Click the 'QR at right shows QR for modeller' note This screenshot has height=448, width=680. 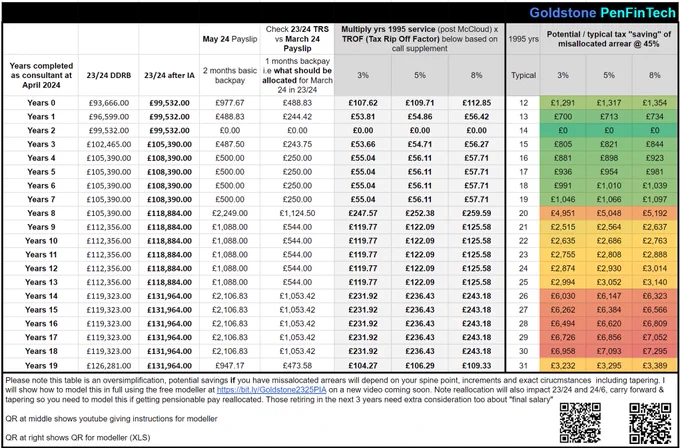point(78,438)
